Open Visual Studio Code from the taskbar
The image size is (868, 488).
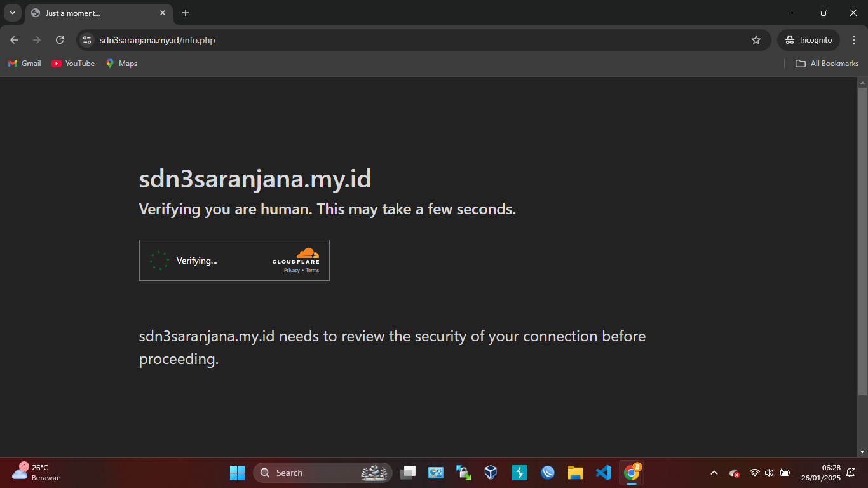pyautogui.click(x=604, y=473)
